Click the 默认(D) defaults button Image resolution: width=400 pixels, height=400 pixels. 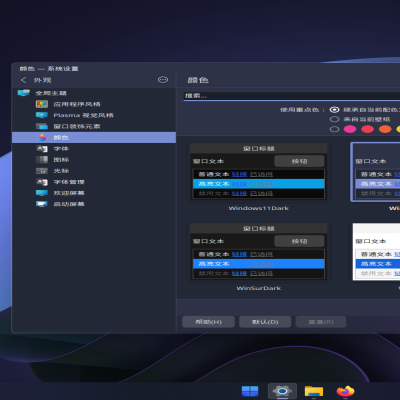click(x=265, y=322)
